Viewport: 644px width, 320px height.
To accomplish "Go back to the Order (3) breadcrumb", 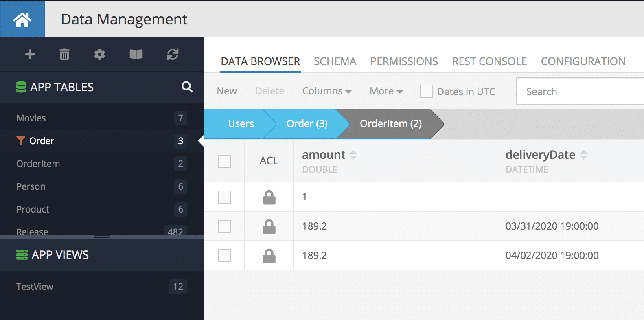I will [x=307, y=124].
